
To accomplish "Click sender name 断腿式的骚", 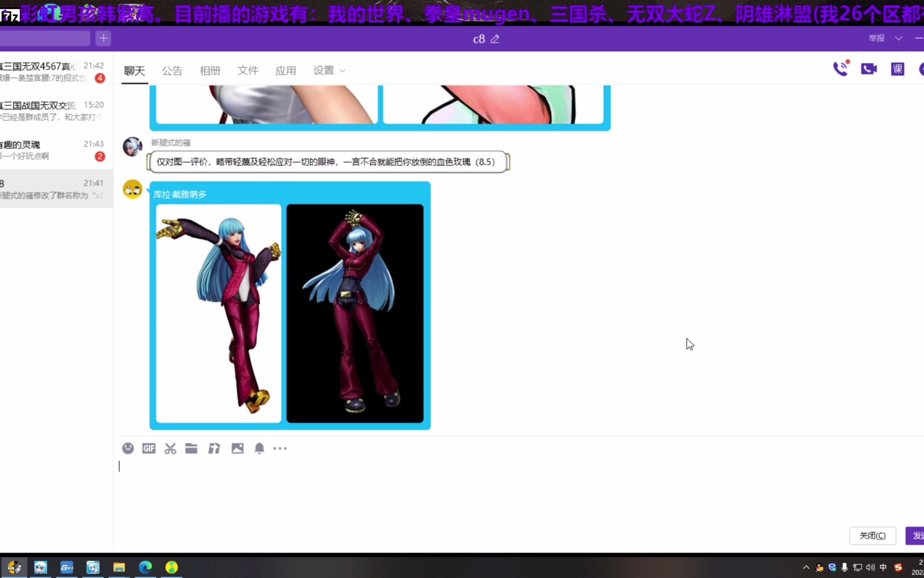I will [x=171, y=143].
